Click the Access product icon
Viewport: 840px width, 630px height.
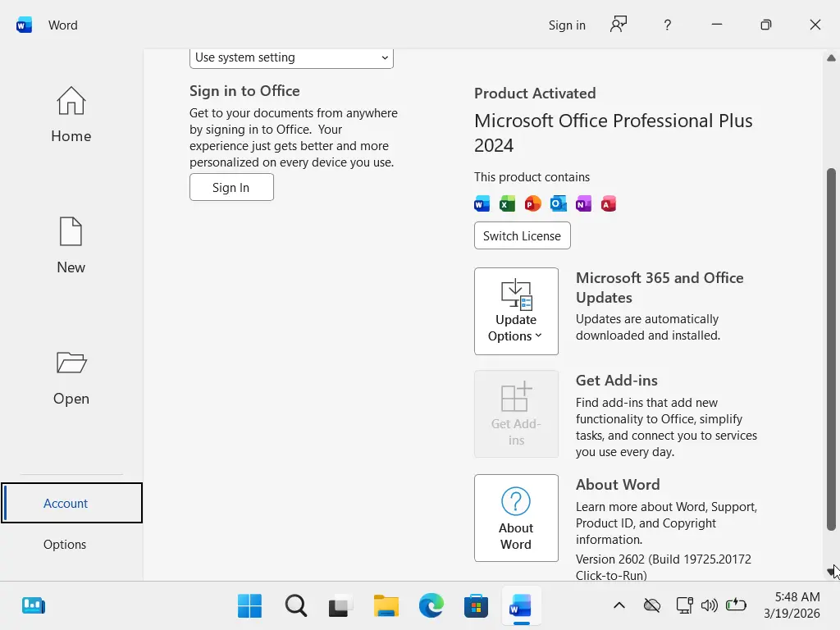coord(609,203)
